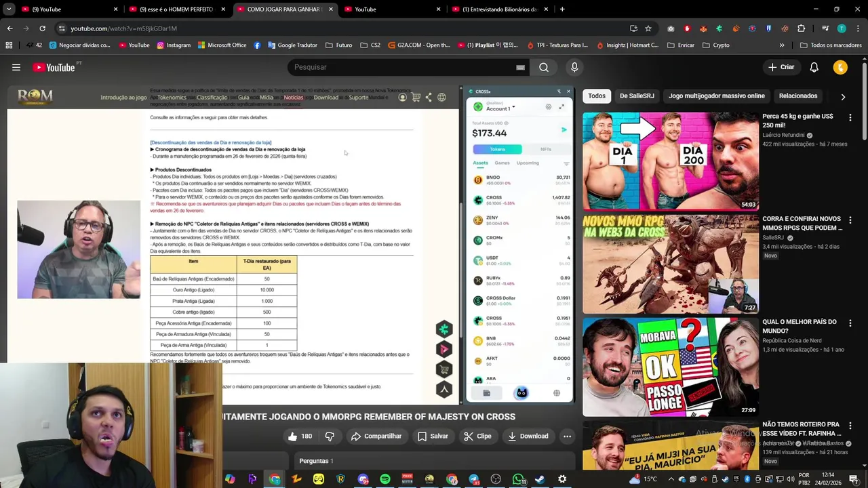Open the Chrome apps grid in the bookmarks bar
868x488 pixels.
(x=9, y=45)
